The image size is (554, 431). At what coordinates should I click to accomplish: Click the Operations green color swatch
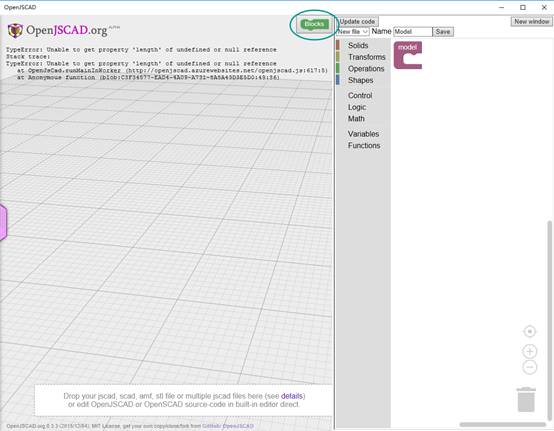click(x=338, y=68)
